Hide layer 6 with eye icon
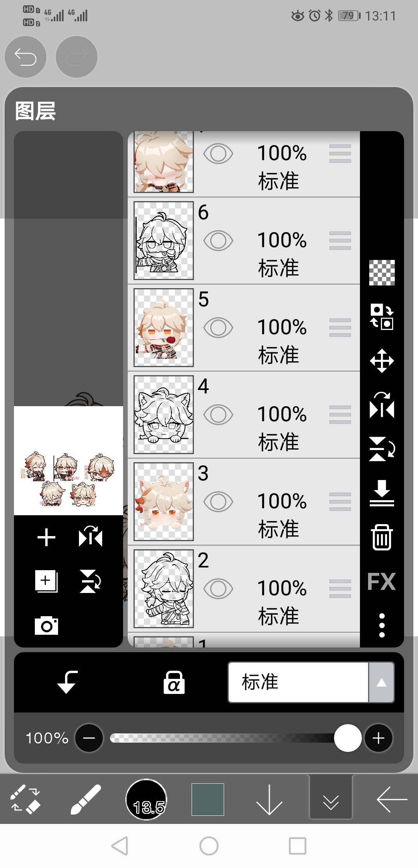The height and width of the screenshot is (868, 418). point(218,241)
